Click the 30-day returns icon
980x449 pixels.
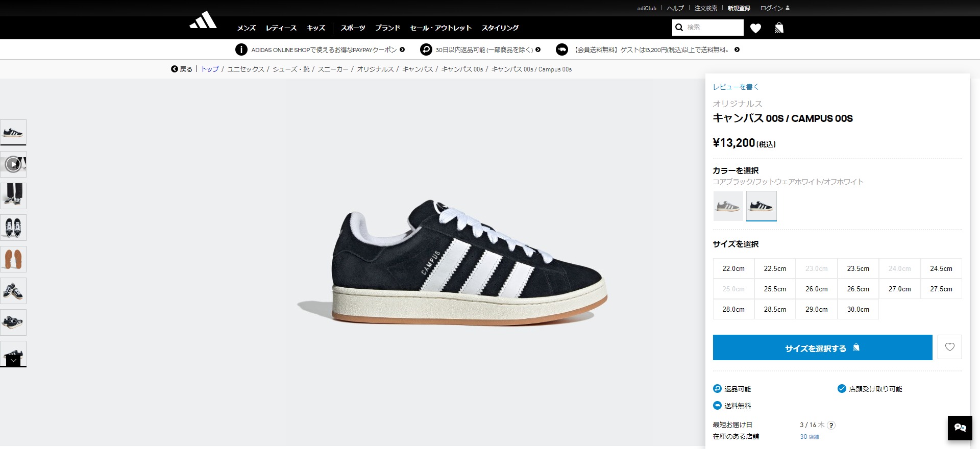[426, 49]
